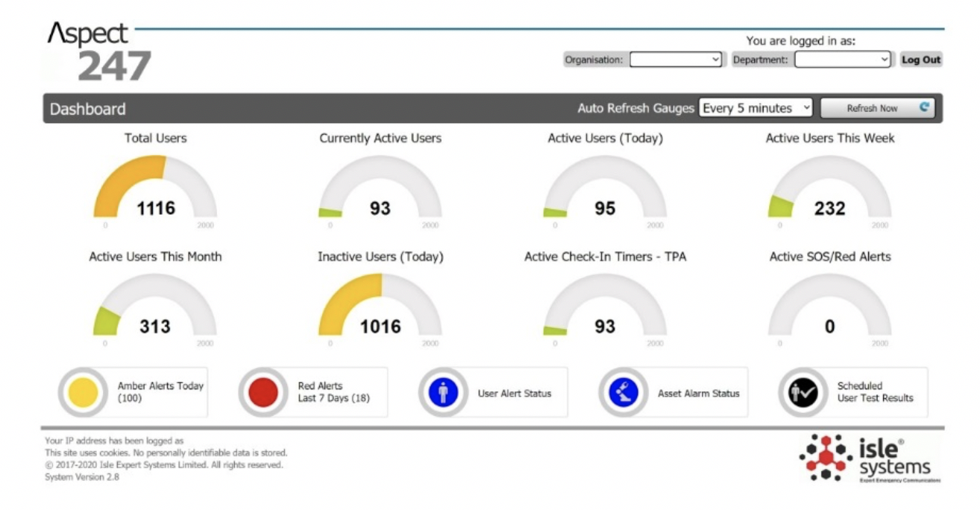This screenshot has width=980, height=510.
Task: Click the System Version 2.8 text
Action: [82, 477]
